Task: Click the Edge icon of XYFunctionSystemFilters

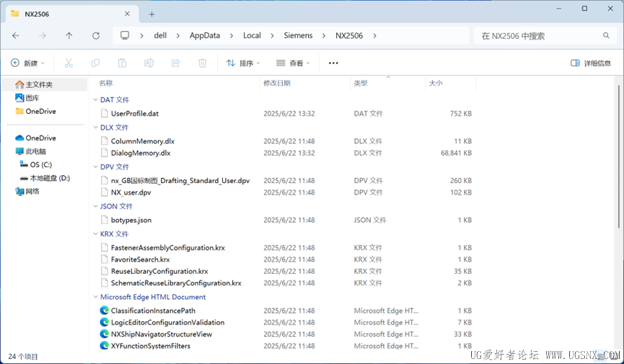Action: (105, 346)
